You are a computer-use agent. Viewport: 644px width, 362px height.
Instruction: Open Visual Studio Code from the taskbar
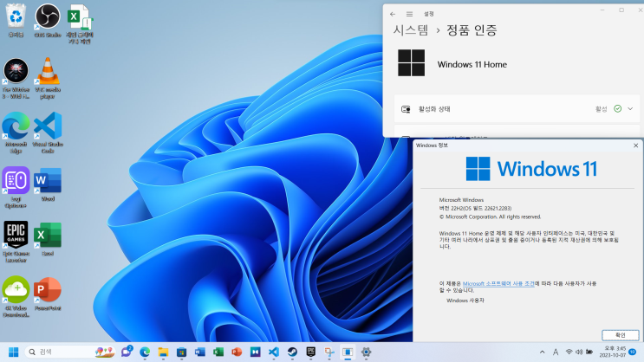tap(274, 352)
